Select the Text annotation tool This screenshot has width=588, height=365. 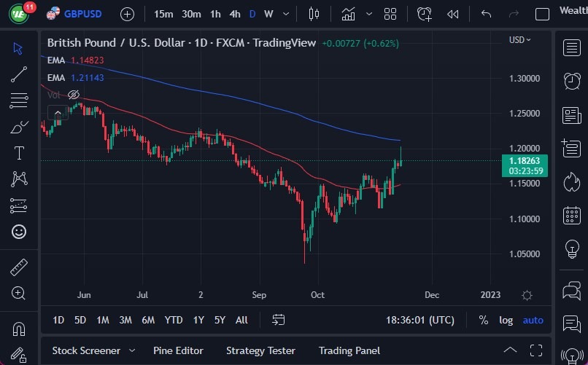[19, 153]
